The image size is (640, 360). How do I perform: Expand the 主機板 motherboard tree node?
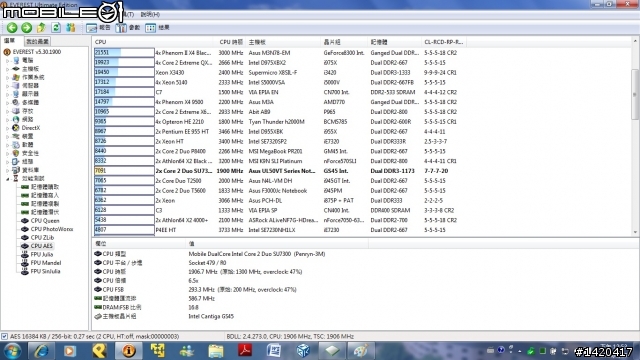coord(7,69)
